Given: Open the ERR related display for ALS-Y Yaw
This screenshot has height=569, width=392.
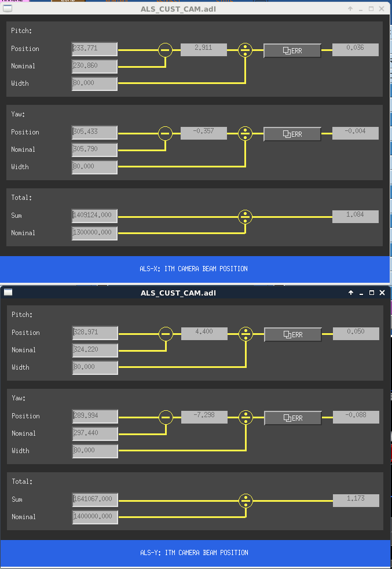Looking at the screenshot, I should [293, 418].
